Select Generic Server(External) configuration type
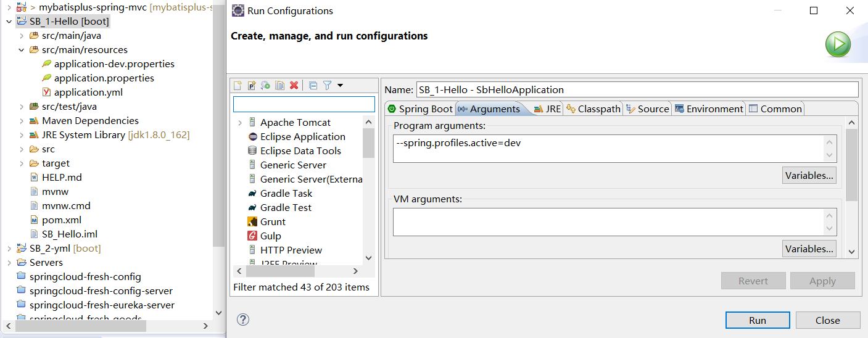Viewport: 868px width, 338px height. [x=305, y=179]
